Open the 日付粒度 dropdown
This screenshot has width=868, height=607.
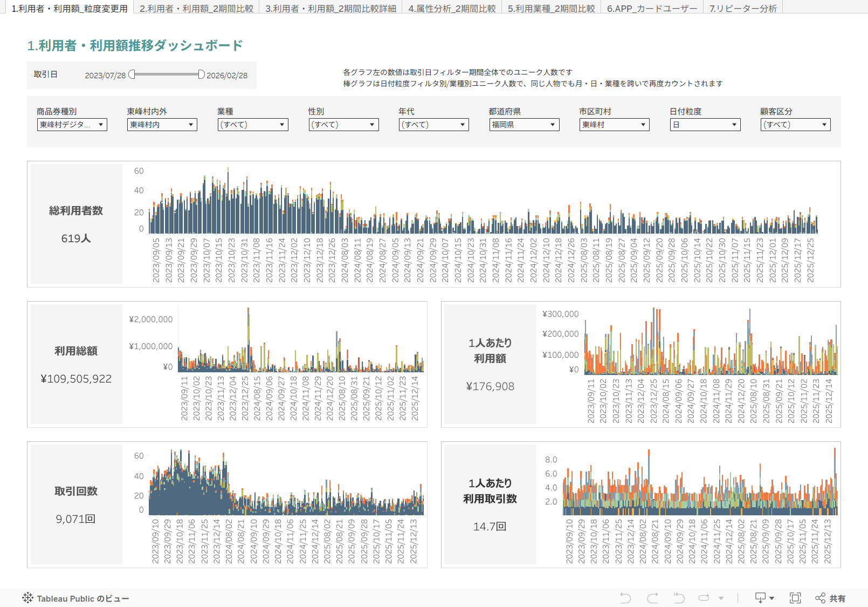click(x=705, y=125)
